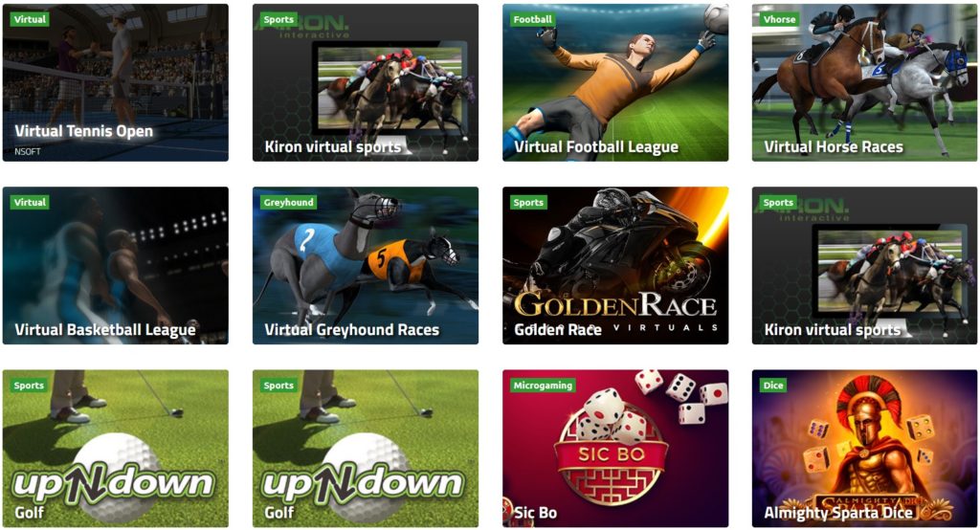The height and width of the screenshot is (530, 980).
Task: Open the Virtual Football League game
Action: coord(615,82)
